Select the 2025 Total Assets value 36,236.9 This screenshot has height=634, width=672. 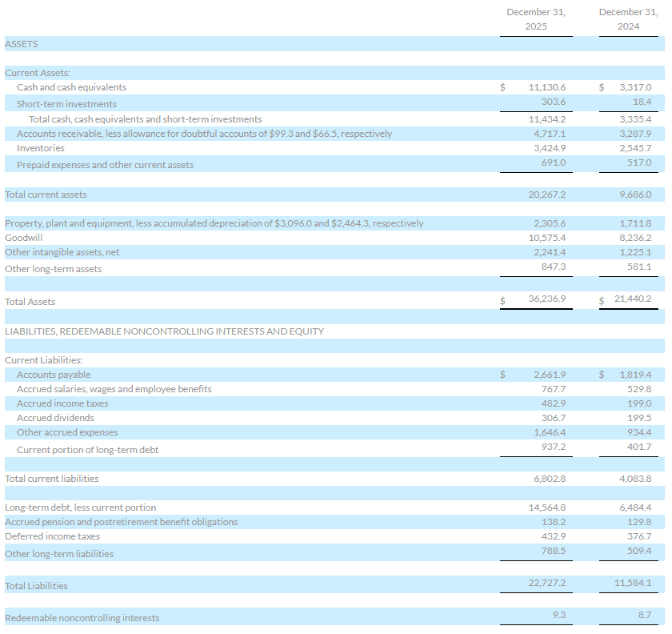click(x=546, y=299)
